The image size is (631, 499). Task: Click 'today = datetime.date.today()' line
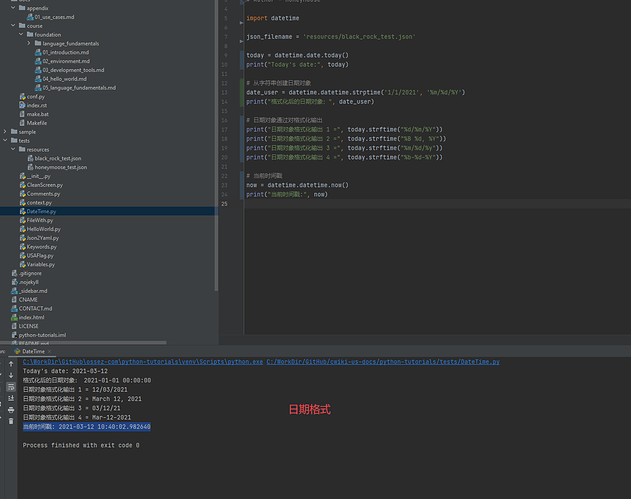click(297, 55)
